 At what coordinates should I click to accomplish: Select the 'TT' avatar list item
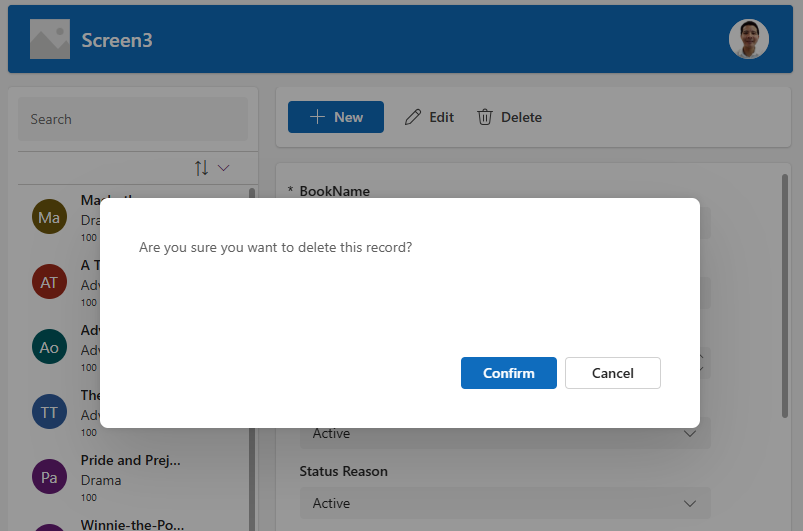[49, 412]
